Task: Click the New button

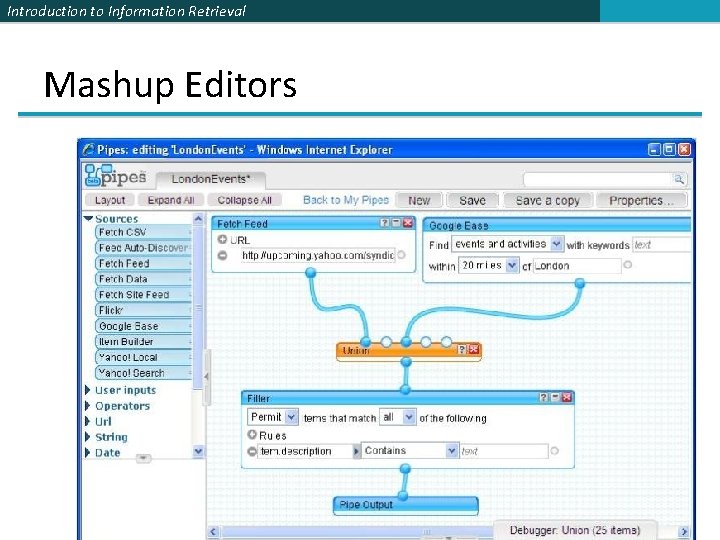Action: point(419,200)
